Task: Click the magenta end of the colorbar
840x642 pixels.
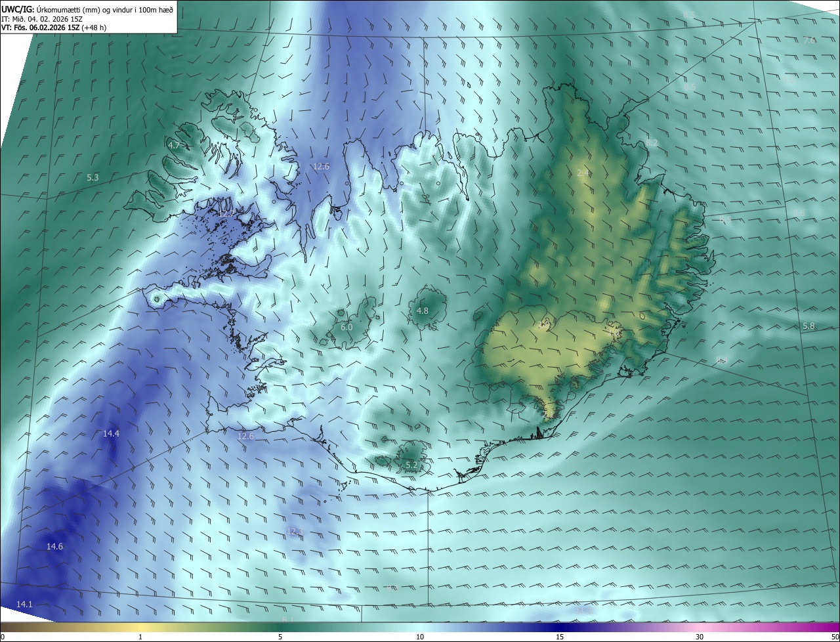Action: click(827, 627)
